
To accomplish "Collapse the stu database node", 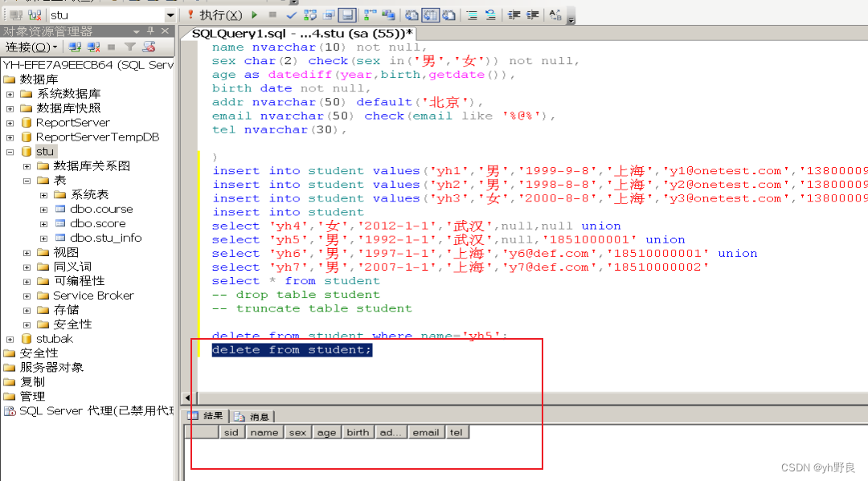I will [10, 152].
